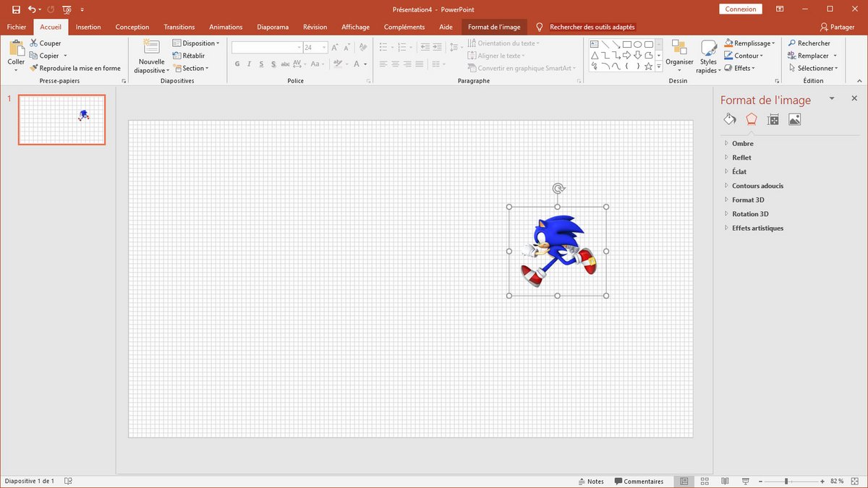This screenshot has width=868, height=488.
Task: Insert a text box from the shapes gallery
Action: (x=595, y=44)
